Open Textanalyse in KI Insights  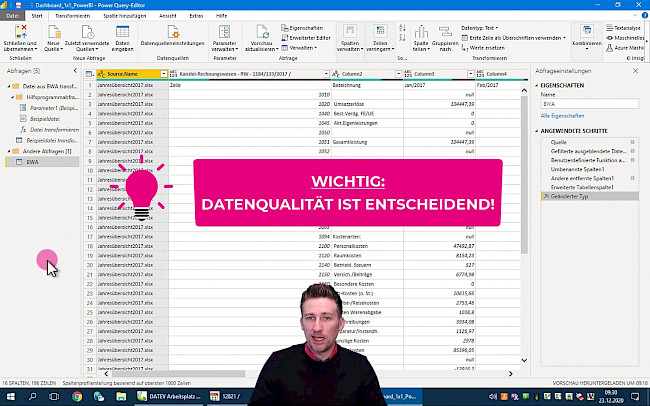623,28
